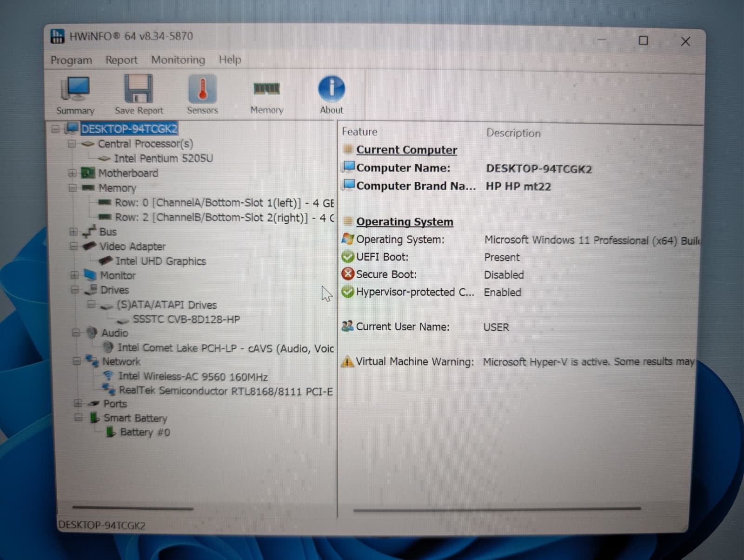Open the Help menu
The height and width of the screenshot is (560, 744).
pyautogui.click(x=230, y=60)
